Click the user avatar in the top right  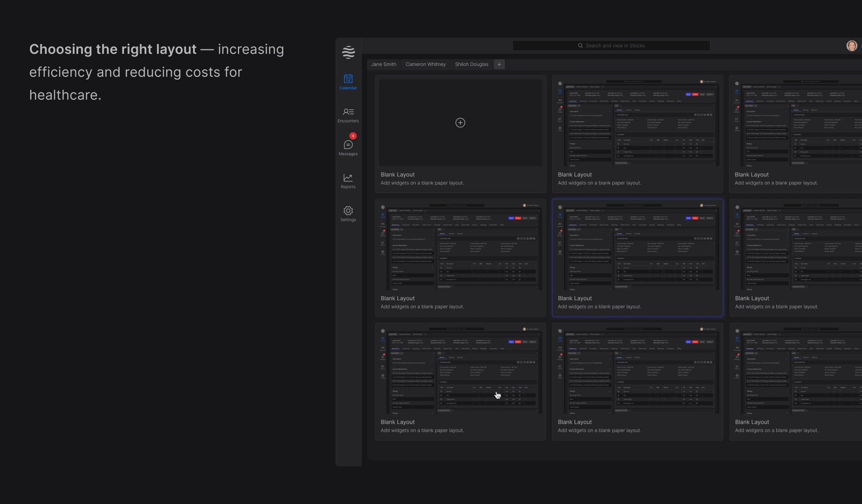(x=851, y=46)
